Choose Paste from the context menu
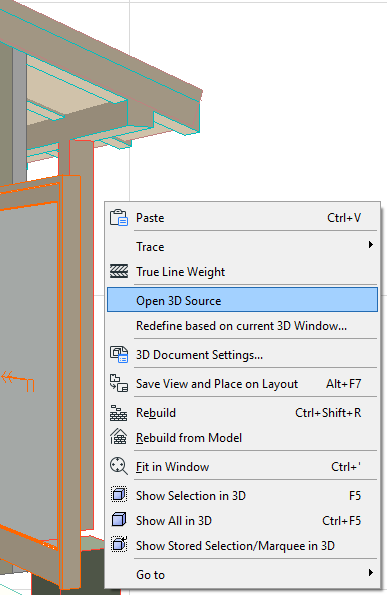The image size is (387, 595). click(242, 218)
